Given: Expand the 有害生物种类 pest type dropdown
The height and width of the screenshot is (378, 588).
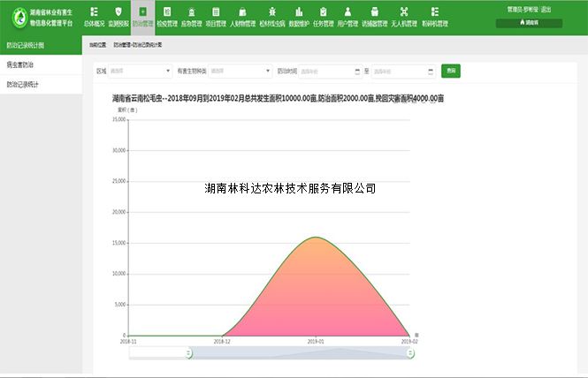Looking at the screenshot, I should pyautogui.click(x=239, y=71).
